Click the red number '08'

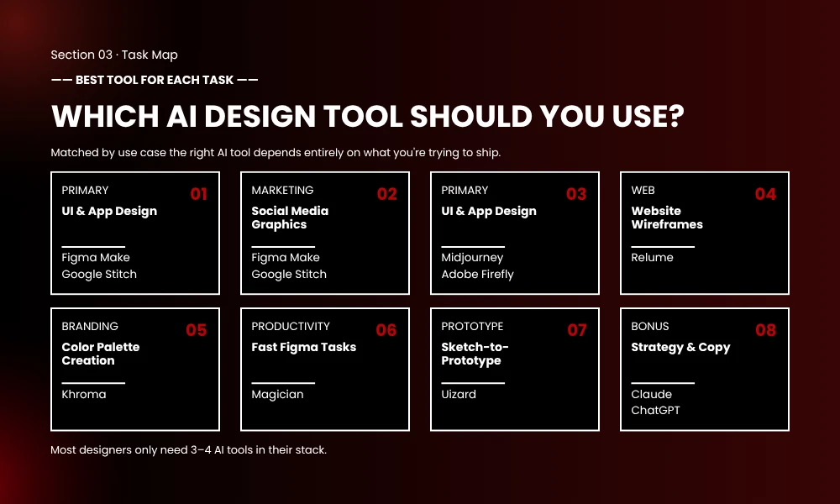tap(765, 330)
